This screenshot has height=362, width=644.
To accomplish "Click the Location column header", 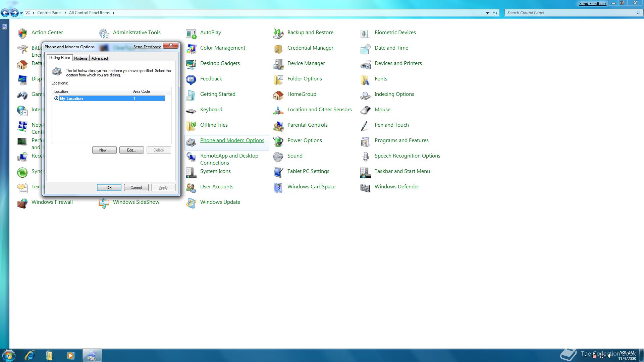I will point(92,92).
